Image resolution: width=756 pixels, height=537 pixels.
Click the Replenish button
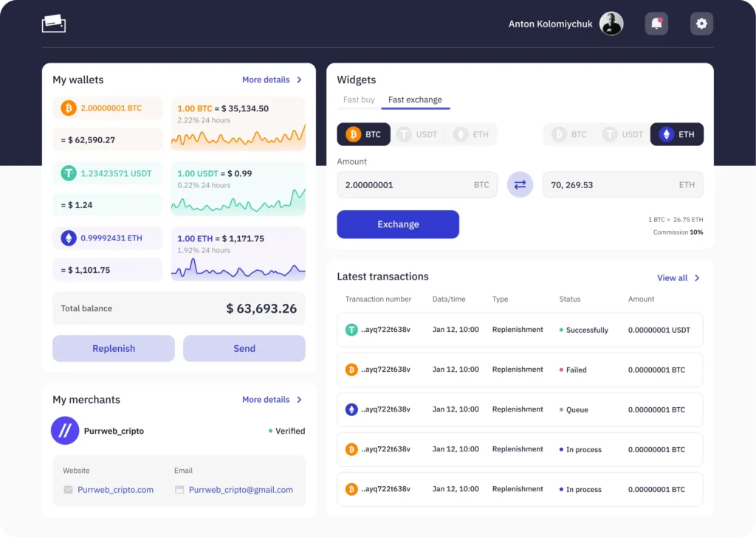[114, 349]
